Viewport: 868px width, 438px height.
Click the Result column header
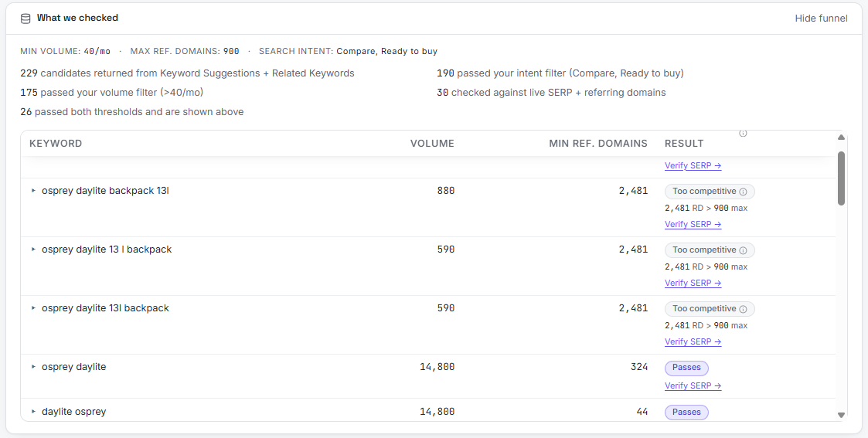pyautogui.click(x=684, y=143)
